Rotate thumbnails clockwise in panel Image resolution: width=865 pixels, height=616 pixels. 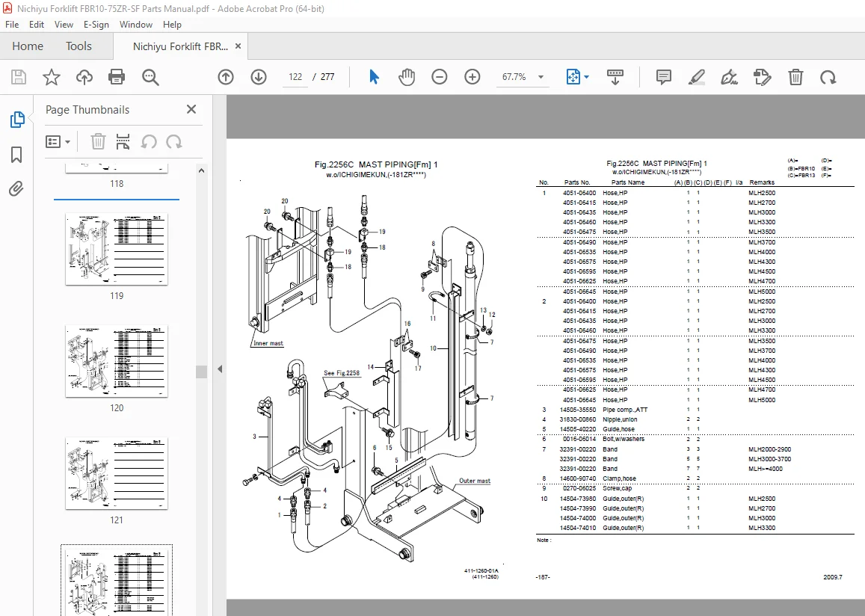click(174, 142)
